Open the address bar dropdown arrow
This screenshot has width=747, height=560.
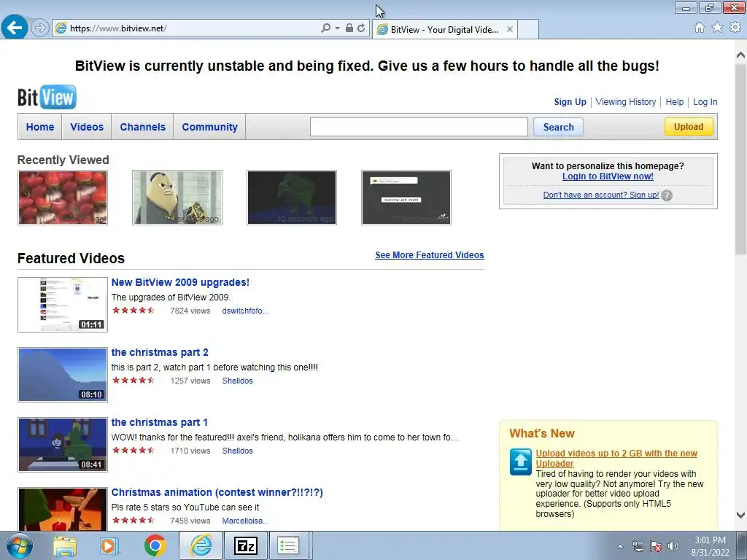pyautogui.click(x=337, y=28)
